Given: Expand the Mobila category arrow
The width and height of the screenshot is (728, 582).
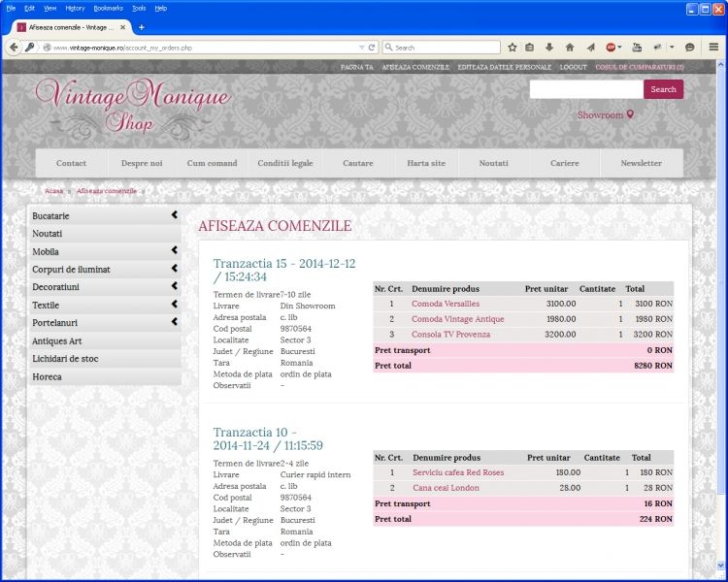Looking at the screenshot, I should [174, 251].
